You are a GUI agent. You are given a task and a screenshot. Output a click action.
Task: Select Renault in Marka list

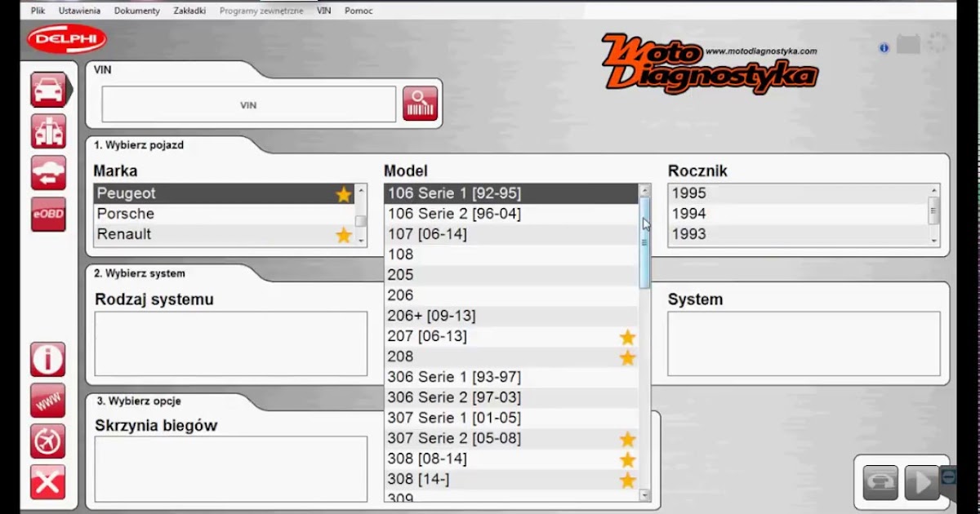point(225,234)
